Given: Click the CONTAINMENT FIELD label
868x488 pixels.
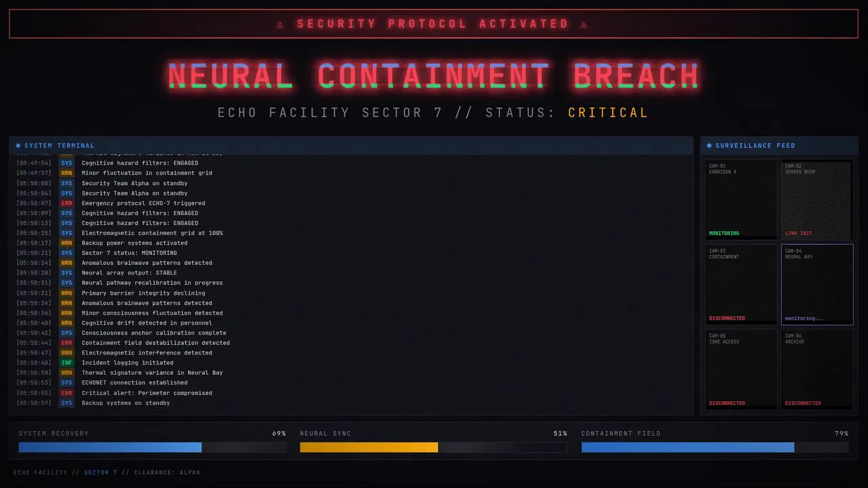Looking at the screenshot, I should (x=620, y=434).
